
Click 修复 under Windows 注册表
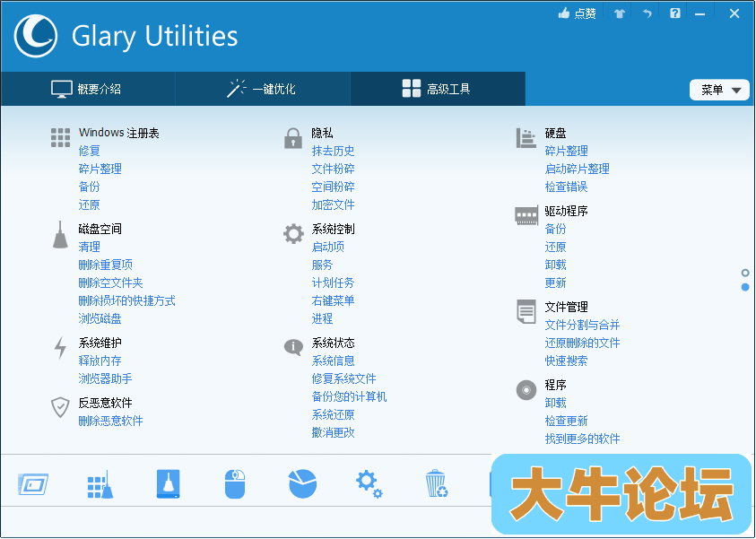(x=89, y=151)
